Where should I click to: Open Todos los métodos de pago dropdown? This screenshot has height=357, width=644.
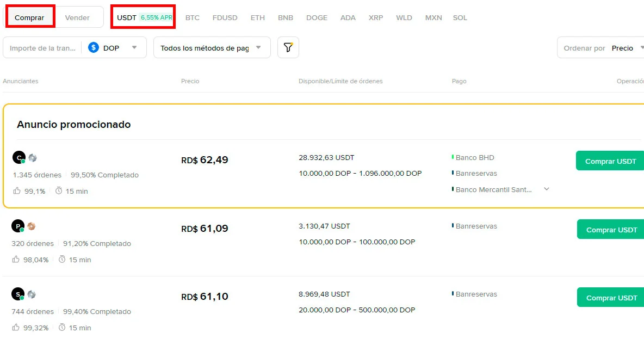[212, 48]
